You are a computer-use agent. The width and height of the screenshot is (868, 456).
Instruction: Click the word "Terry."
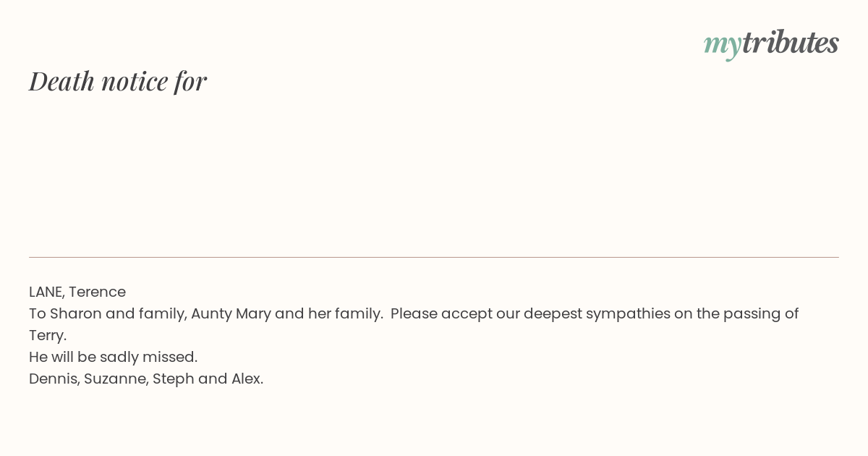coord(48,336)
